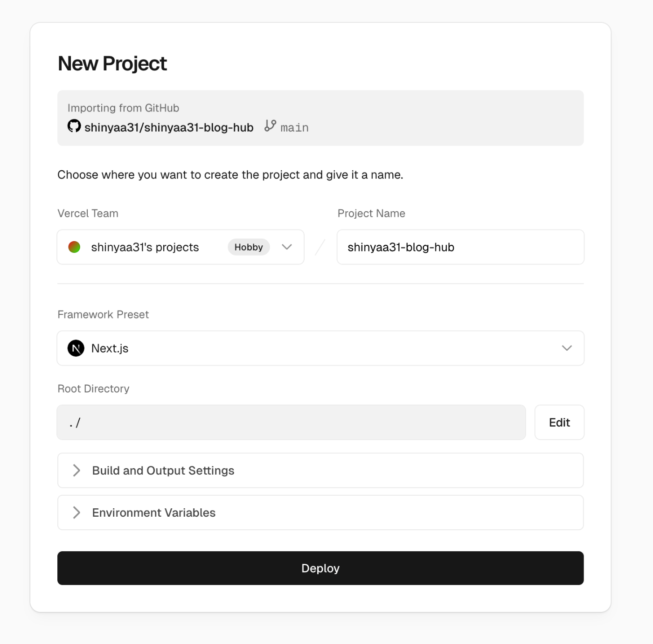Focus the Project Name input field
The height and width of the screenshot is (644, 653).
pyautogui.click(x=460, y=247)
